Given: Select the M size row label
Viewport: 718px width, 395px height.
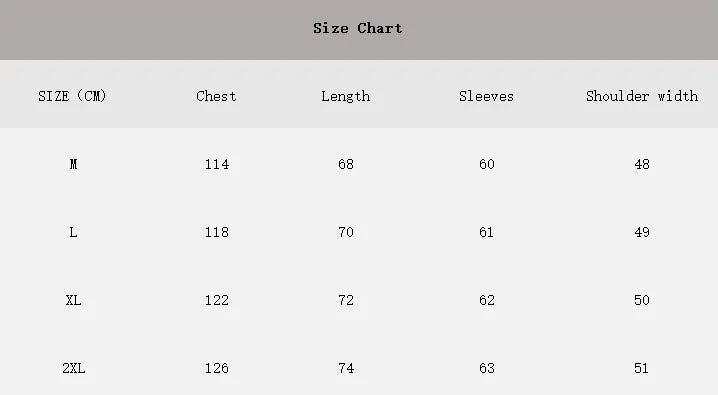Looking at the screenshot, I should 73,164.
